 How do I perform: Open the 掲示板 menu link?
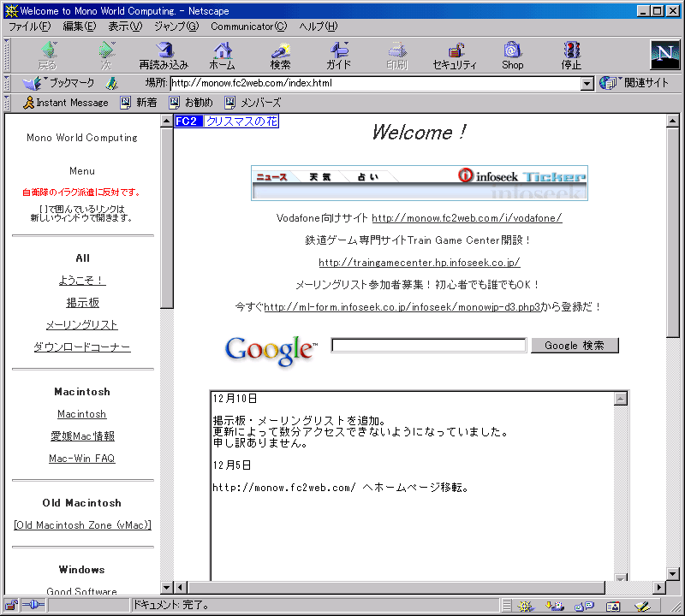click(82, 303)
